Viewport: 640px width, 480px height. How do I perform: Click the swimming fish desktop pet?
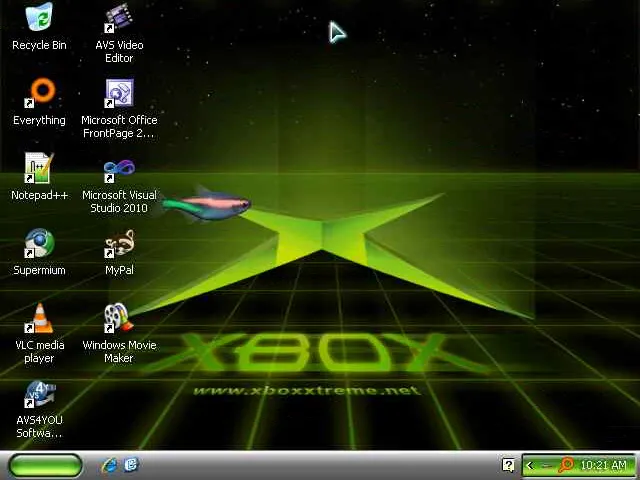[206, 203]
